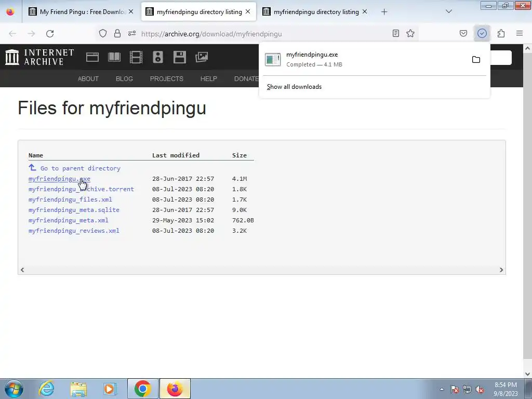Toggle the downloads panel button
Image resolution: width=532 pixels, height=399 pixels.
482,33
